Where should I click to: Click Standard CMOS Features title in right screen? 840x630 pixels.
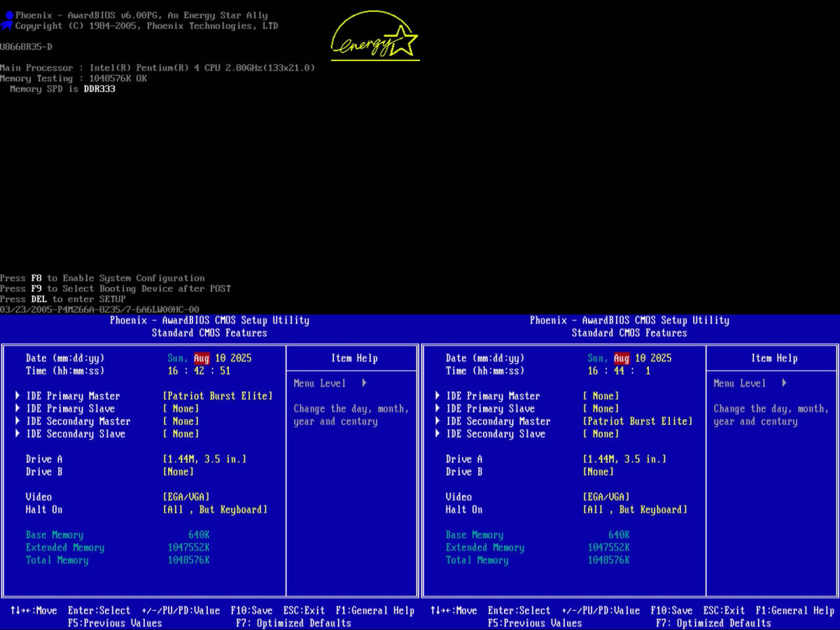[x=629, y=333]
